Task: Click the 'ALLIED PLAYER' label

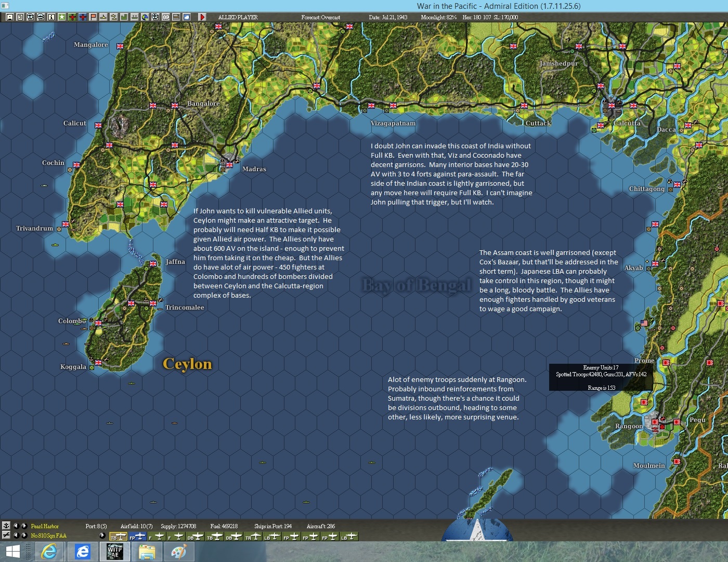Action: (x=238, y=17)
